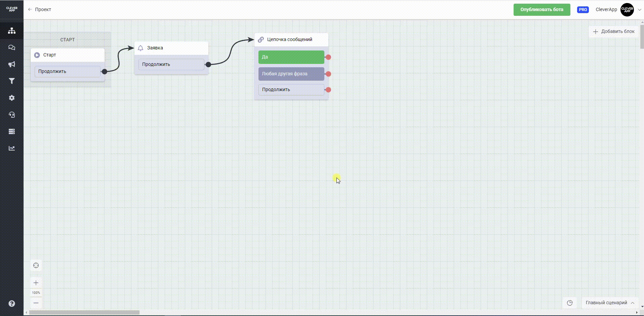The height and width of the screenshot is (316, 644).
Task: Zoom out with the minus button
Action: pyautogui.click(x=36, y=303)
